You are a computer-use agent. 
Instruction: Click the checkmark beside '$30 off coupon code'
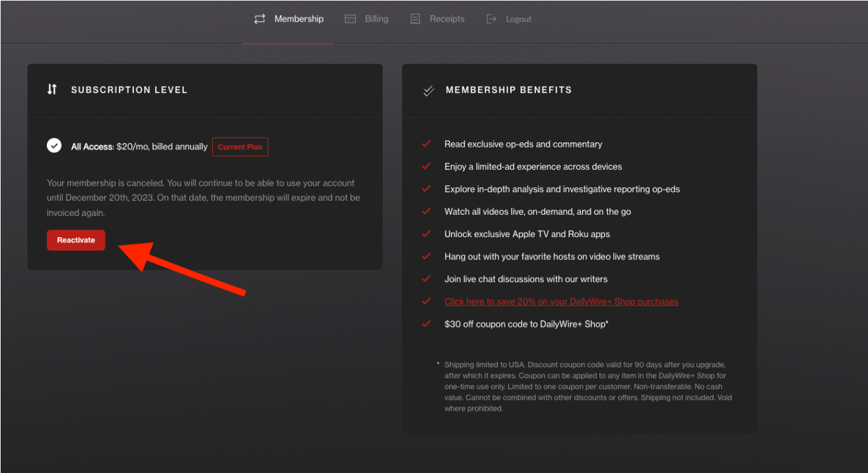coord(426,324)
